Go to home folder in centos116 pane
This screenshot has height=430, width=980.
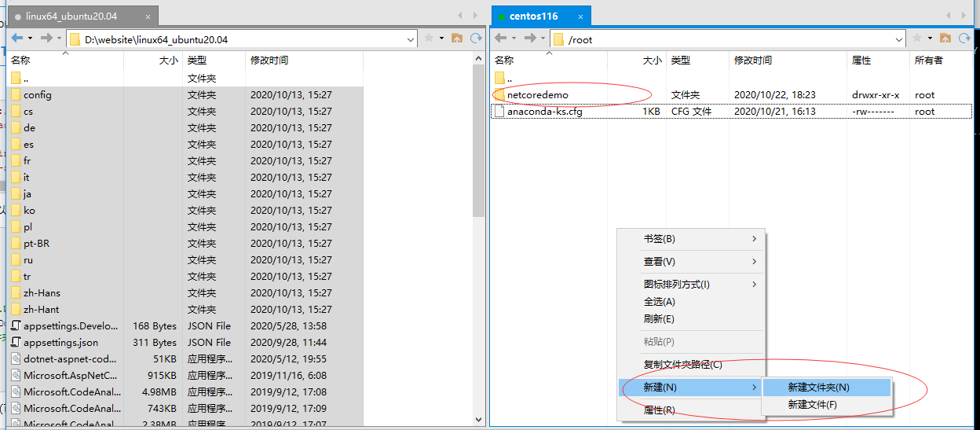click(945, 38)
